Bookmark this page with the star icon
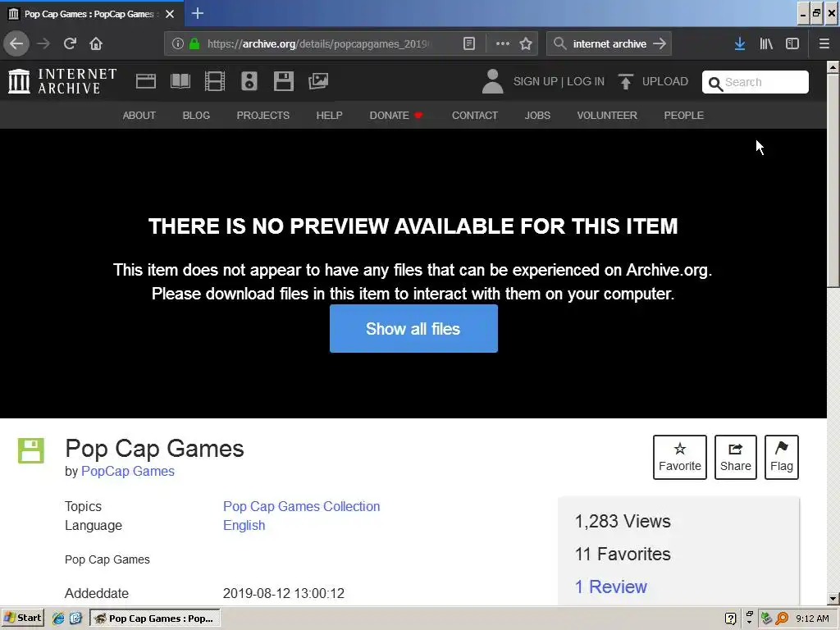The width and height of the screenshot is (840, 630). (x=526, y=43)
